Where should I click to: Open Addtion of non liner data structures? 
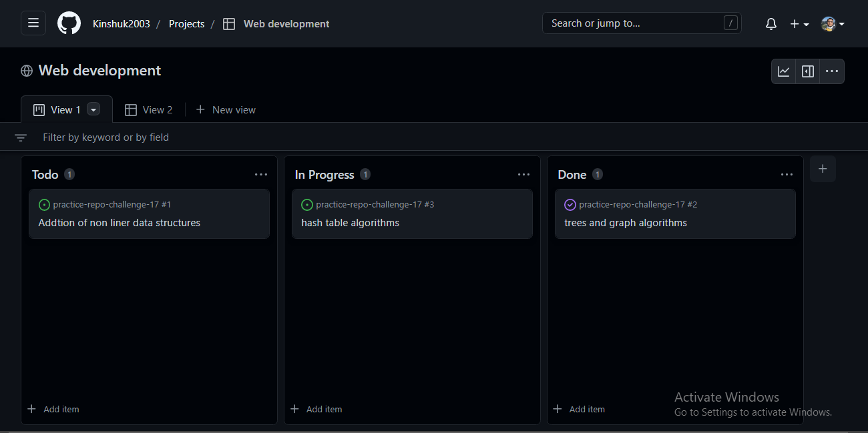(x=120, y=223)
